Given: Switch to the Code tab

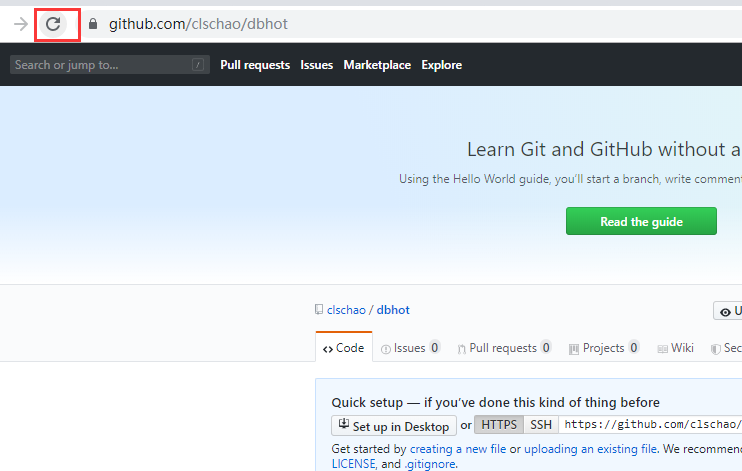Looking at the screenshot, I should [x=344, y=348].
